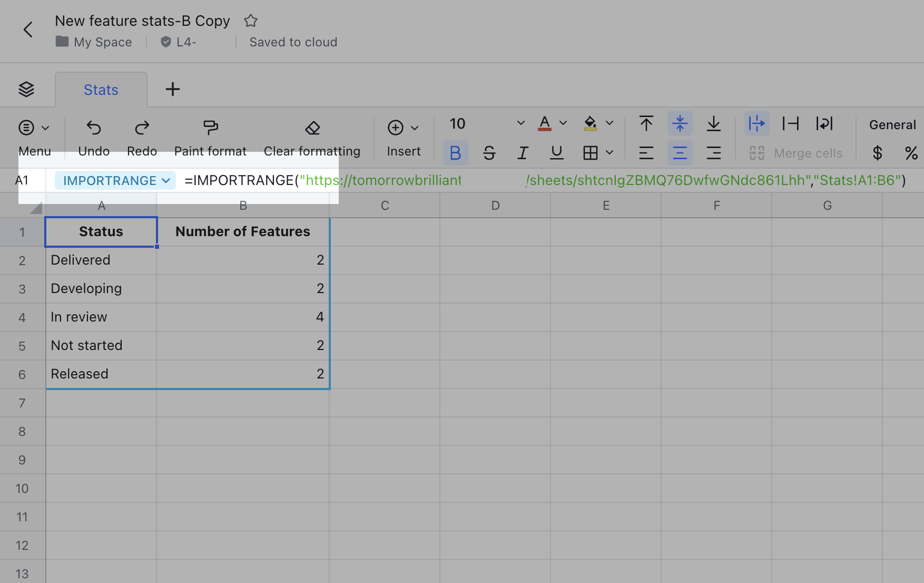Star the New feature stats-B Copy document
Screen dimensions: 924x583
click(x=250, y=21)
